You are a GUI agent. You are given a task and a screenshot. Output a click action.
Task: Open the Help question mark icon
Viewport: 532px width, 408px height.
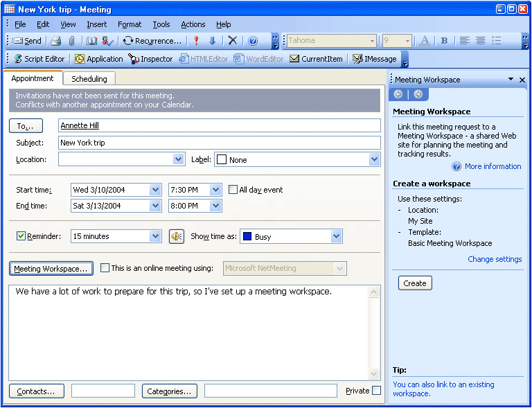pos(253,41)
